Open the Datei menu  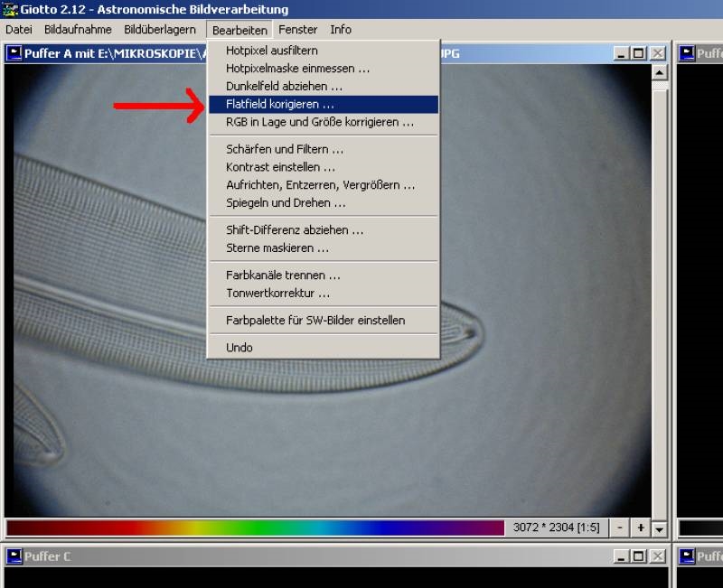point(18,30)
